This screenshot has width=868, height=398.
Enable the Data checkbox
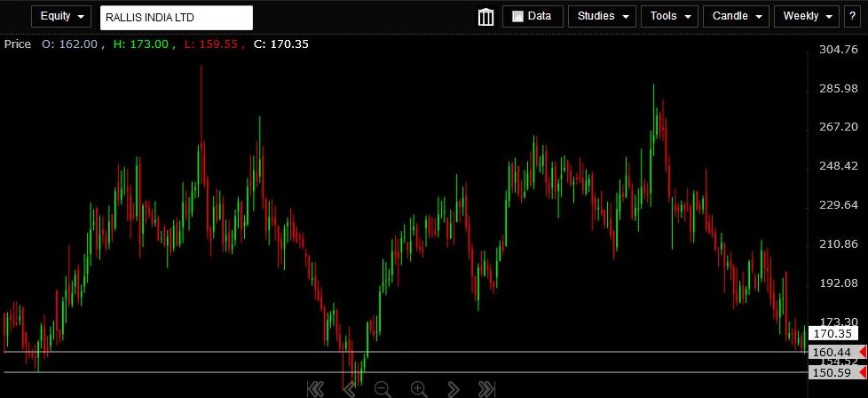[x=518, y=16]
